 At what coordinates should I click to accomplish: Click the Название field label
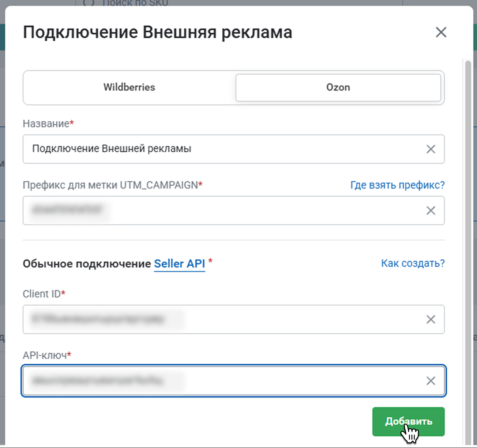tap(46, 124)
